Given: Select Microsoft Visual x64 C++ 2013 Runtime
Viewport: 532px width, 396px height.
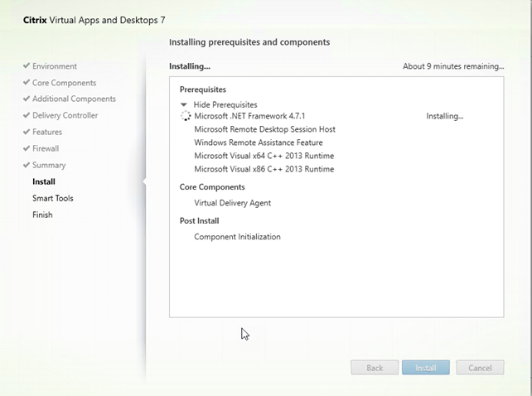Looking at the screenshot, I should coord(264,156).
